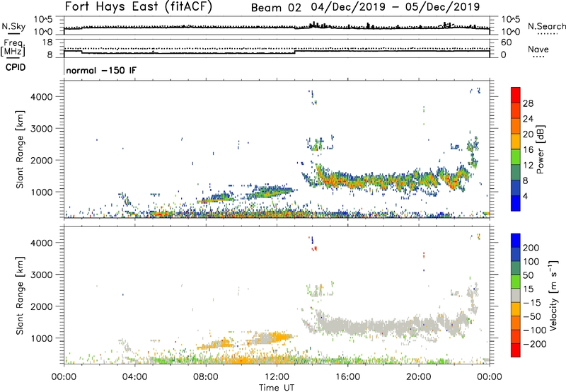
Task: Click '4000' tick on power plot axis
Action: click(x=42, y=97)
